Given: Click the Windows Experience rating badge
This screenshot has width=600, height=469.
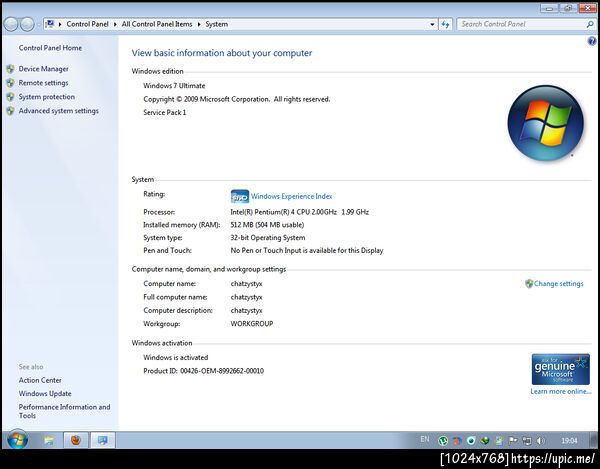Looking at the screenshot, I should pyautogui.click(x=240, y=197).
